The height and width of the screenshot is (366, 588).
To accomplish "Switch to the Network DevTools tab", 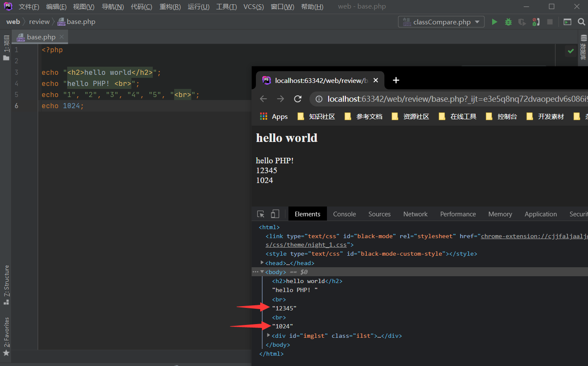I will pyautogui.click(x=416, y=214).
